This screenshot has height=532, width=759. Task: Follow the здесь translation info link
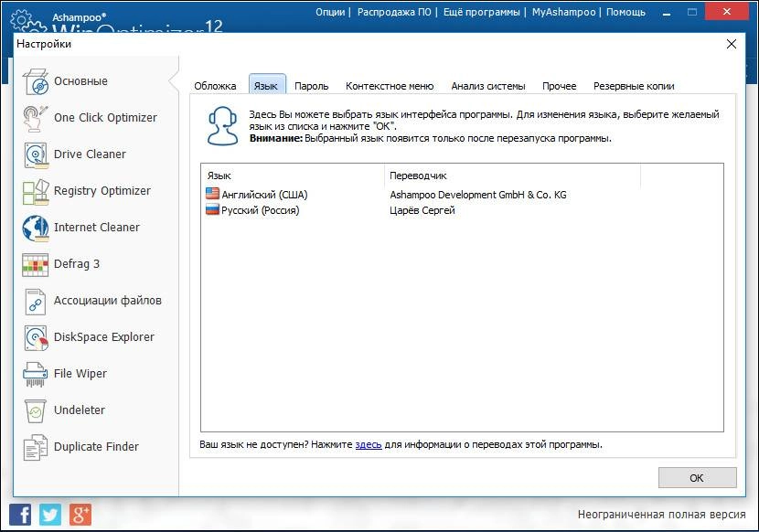[x=369, y=444]
